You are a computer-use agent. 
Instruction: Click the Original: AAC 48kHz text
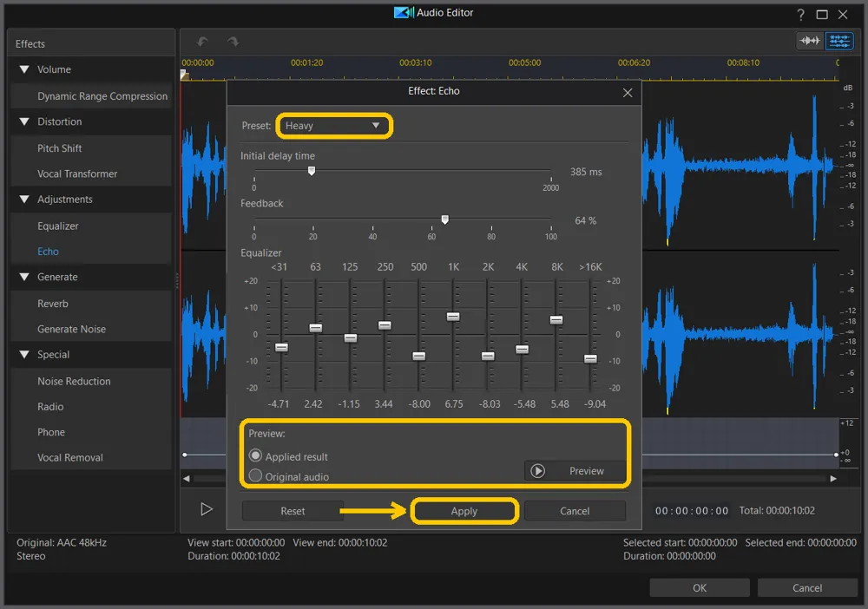[62, 542]
